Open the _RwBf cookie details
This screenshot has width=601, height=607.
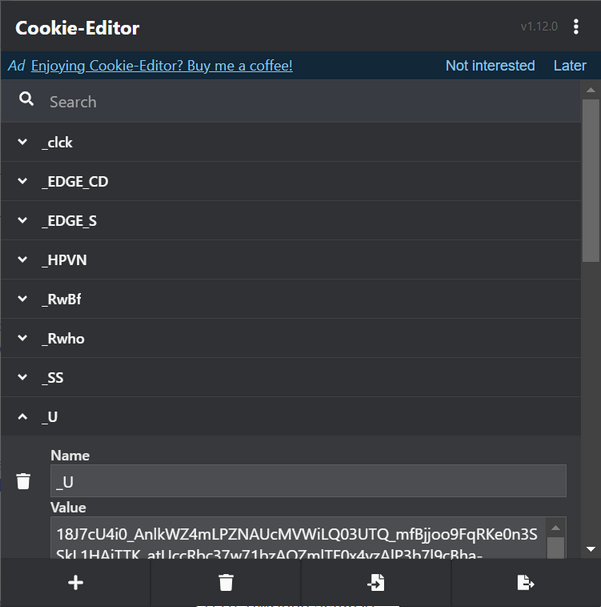pos(23,299)
